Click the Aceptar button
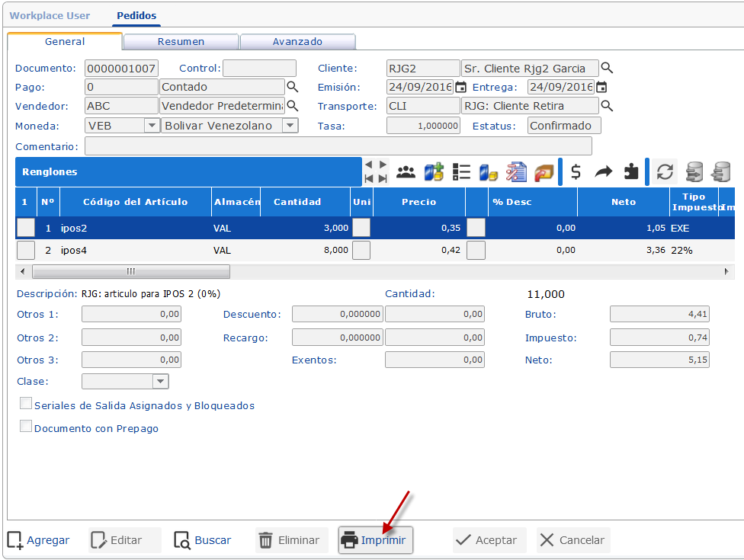Image resolution: width=744 pixels, height=560 pixels. 489,540
